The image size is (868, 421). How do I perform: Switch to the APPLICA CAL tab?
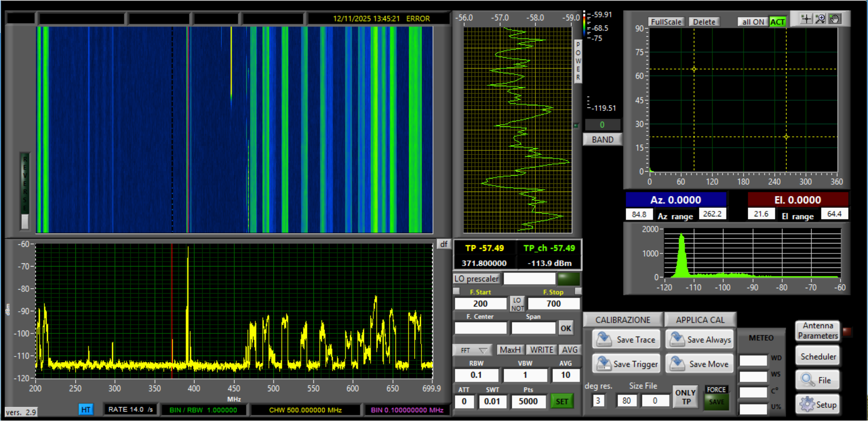[700, 320]
